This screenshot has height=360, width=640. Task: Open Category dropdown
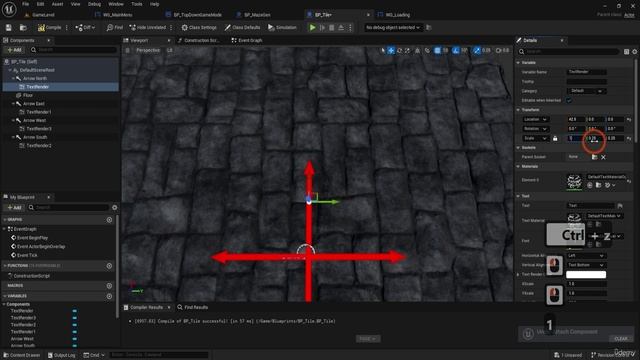pos(586,91)
